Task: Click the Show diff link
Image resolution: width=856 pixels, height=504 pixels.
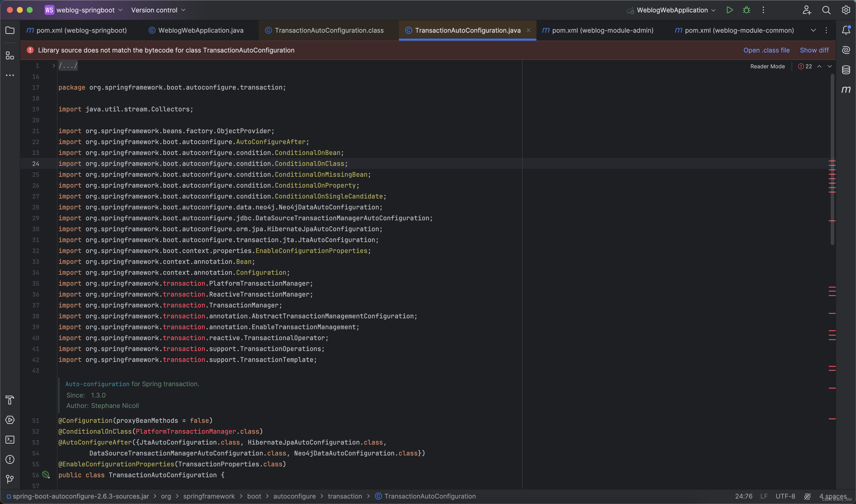Action: point(814,50)
